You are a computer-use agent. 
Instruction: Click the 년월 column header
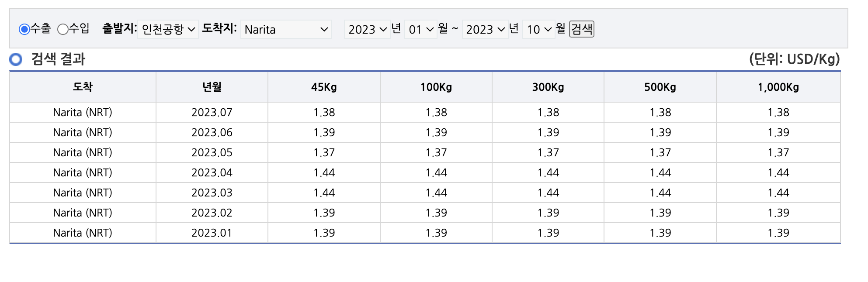pos(212,87)
